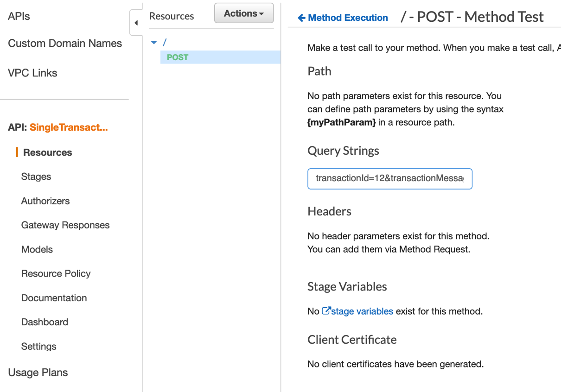Viewport: 561px width, 392px height.
Task: Open APIs in the sidebar
Action: pyautogui.click(x=19, y=16)
